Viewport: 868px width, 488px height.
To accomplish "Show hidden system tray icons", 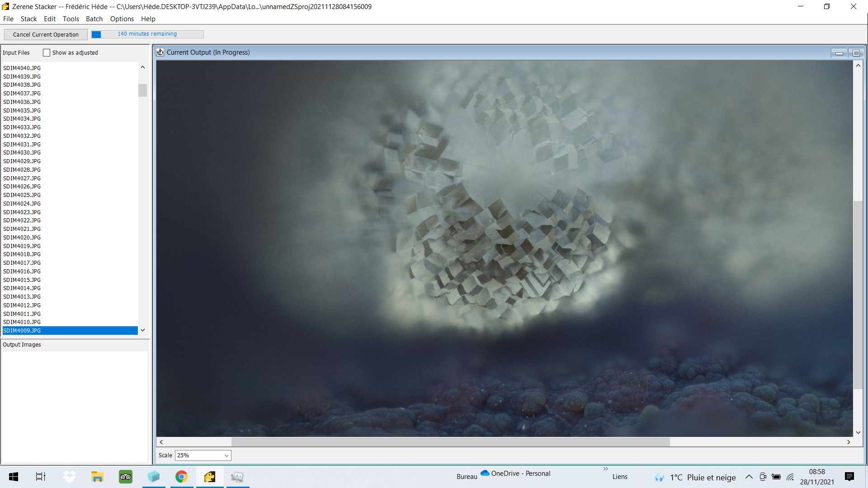I will [x=749, y=477].
